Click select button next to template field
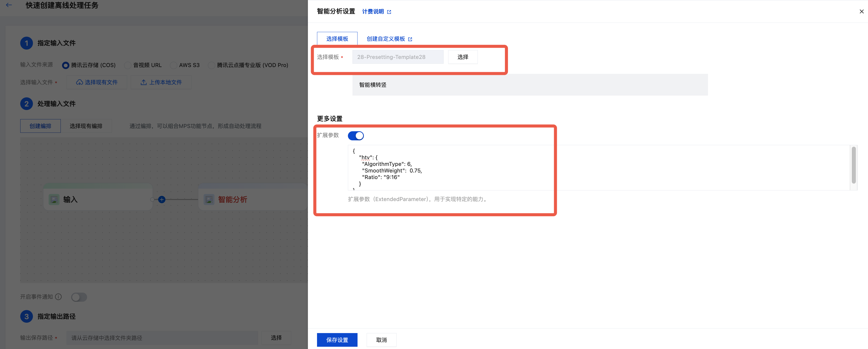 coord(463,57)
